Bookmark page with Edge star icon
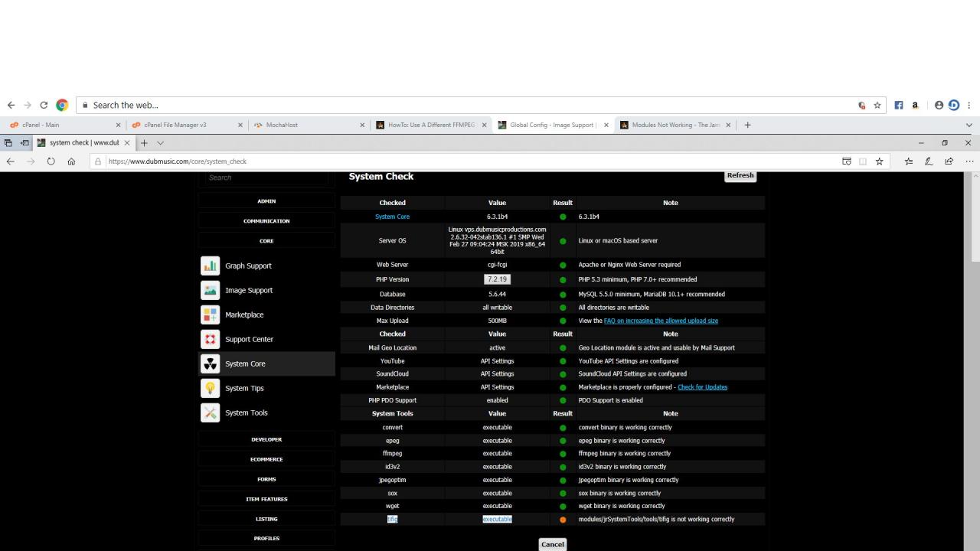 879,161
